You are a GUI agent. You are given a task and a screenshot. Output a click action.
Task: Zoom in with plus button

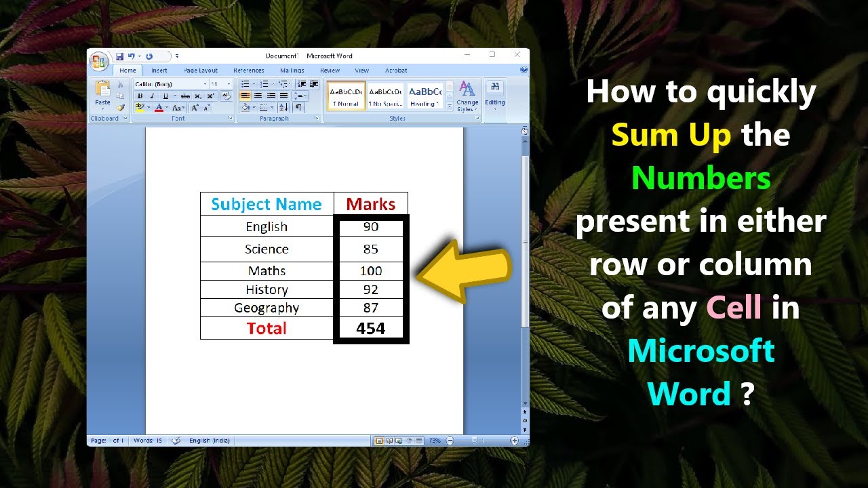tap(514, 441)
